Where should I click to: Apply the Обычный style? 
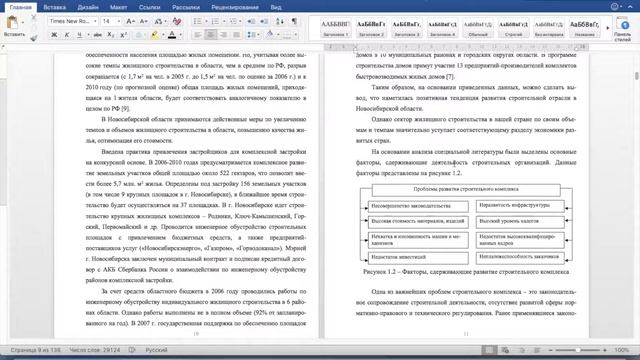click(478, 28)
